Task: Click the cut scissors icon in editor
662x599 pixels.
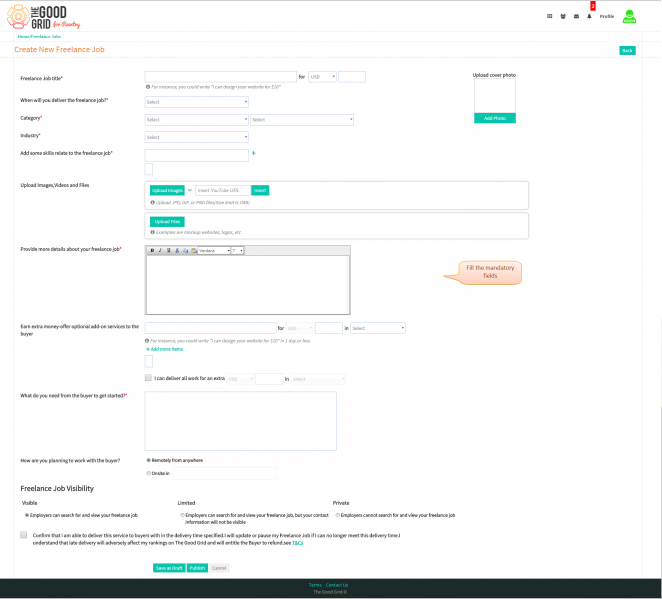Action: coord(177,250)
